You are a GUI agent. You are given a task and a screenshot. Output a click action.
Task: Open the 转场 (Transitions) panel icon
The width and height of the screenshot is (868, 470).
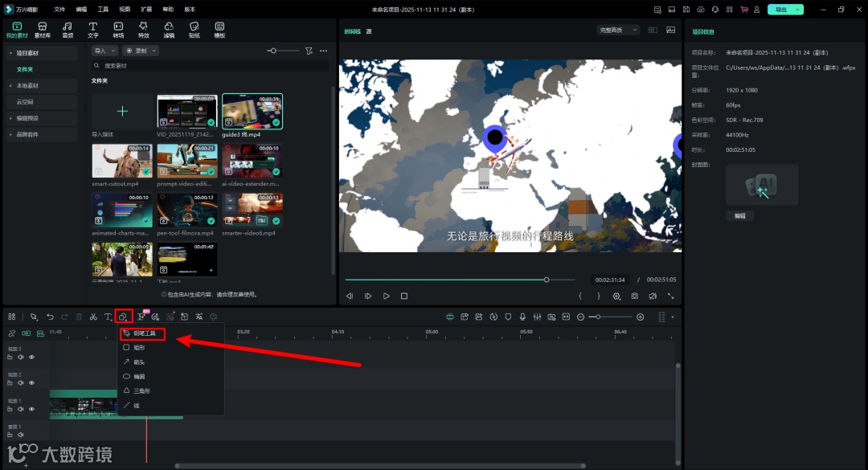click(x=118, y=30)
